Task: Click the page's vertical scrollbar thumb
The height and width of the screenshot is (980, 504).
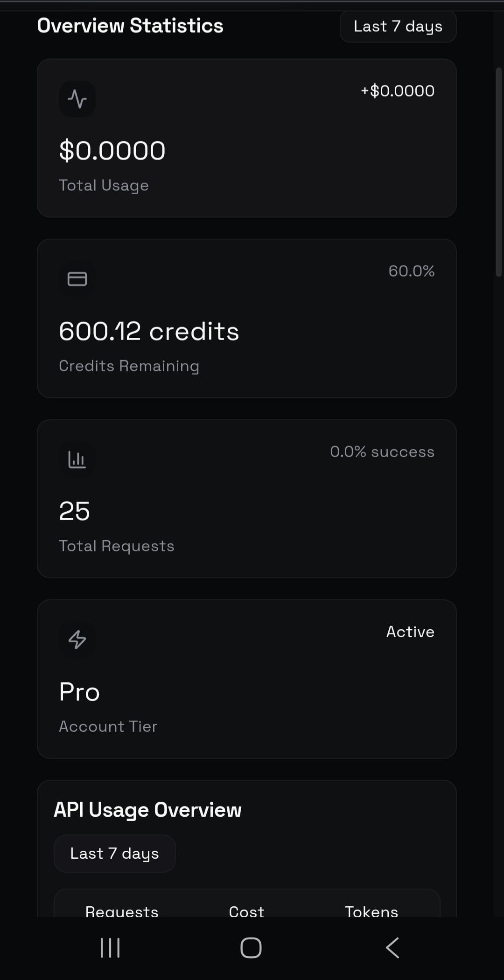Action: point(498,173)
